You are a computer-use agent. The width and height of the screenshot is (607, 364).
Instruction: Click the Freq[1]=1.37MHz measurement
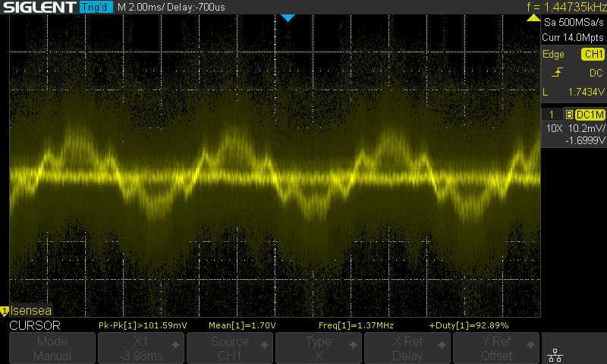356,325
